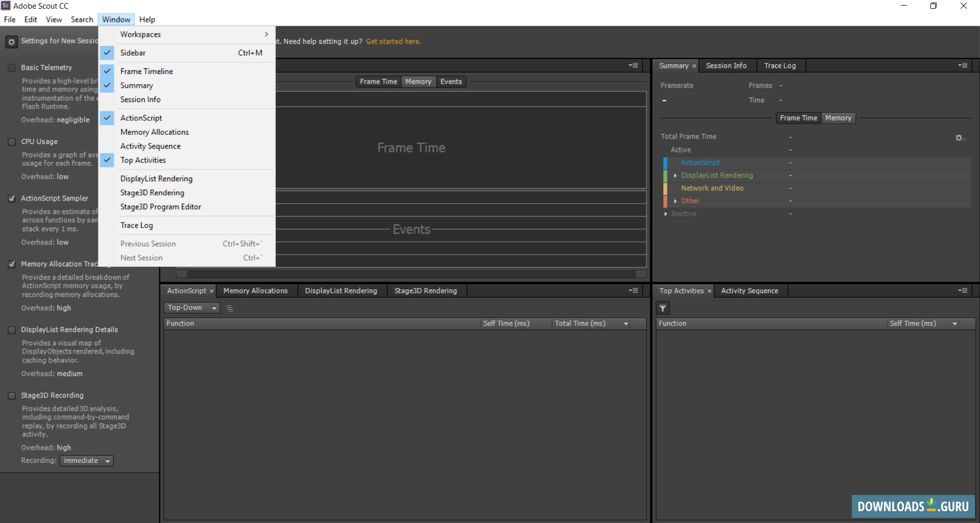980x523 pixels.
Task: Expand the Inactive row
Action: point(665,214)
